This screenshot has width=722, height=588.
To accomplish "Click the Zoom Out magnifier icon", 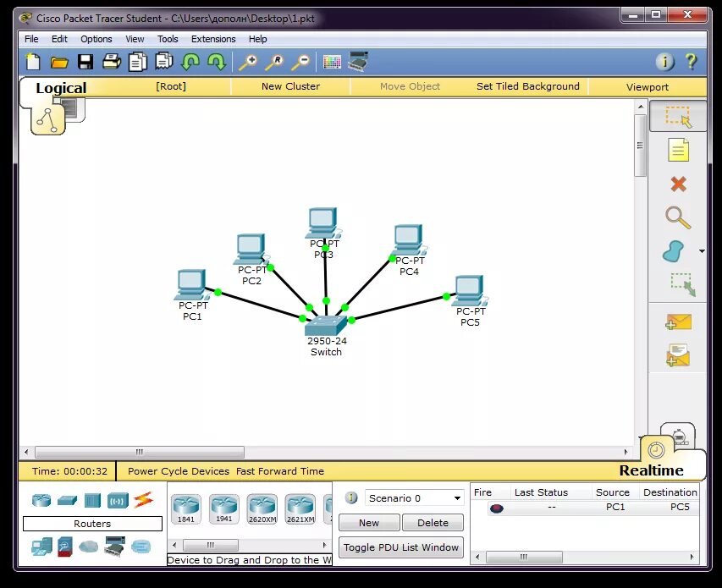I will point(300,62).
